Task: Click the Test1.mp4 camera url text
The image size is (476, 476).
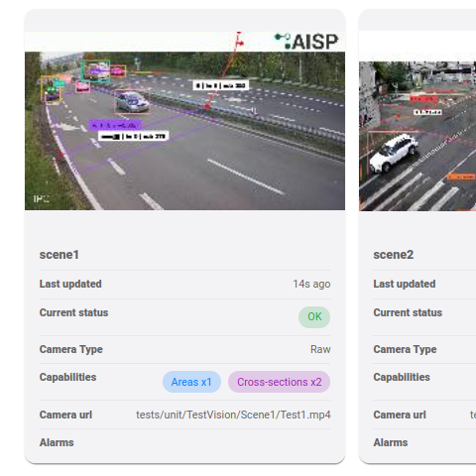Action: [x=233, y=415]
